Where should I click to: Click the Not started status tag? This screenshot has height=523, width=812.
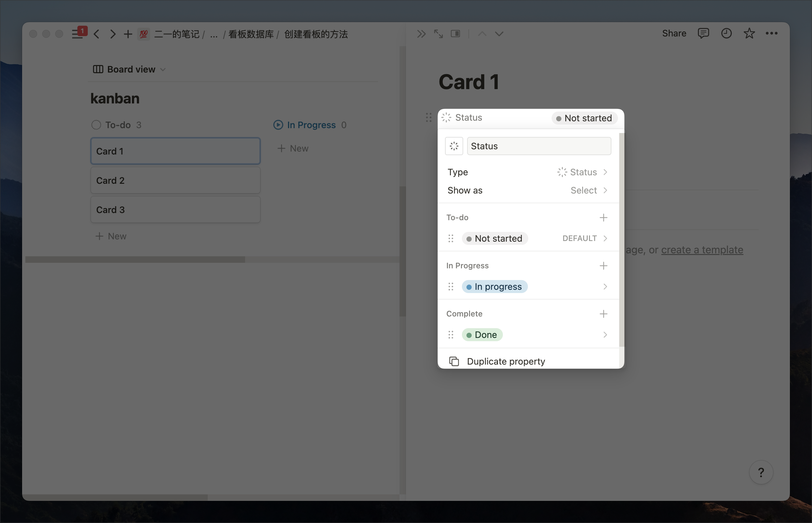[x=495, y=238]
